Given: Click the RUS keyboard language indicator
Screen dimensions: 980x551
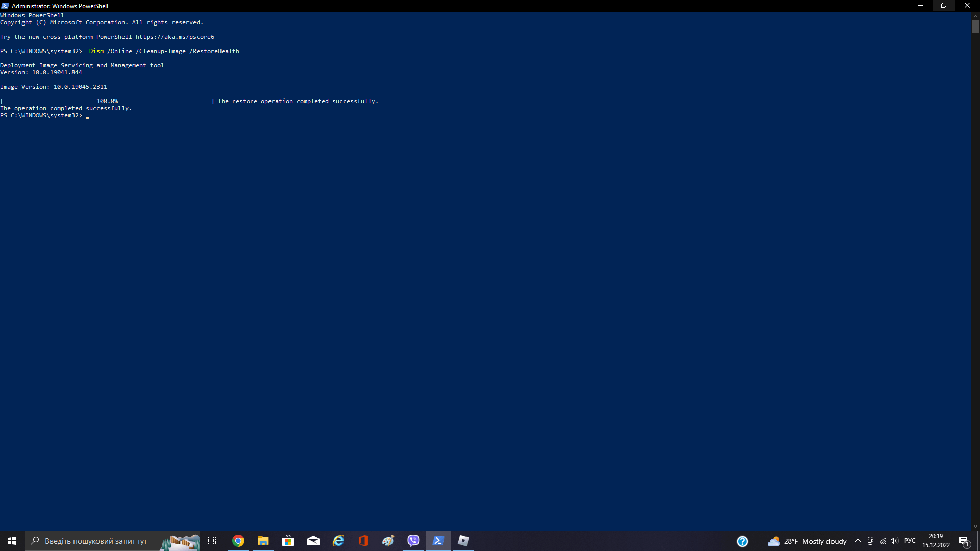Looking at the screenshot, I should [x=910, y=540].
